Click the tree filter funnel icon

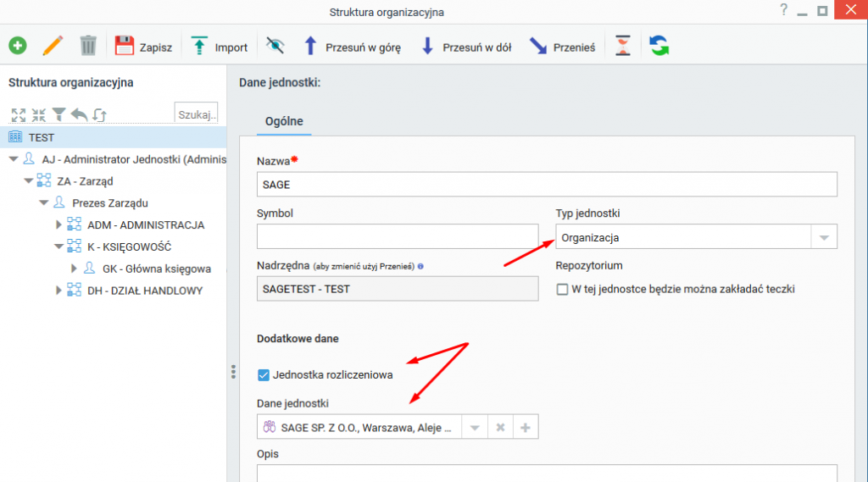(x=58, y=114)
